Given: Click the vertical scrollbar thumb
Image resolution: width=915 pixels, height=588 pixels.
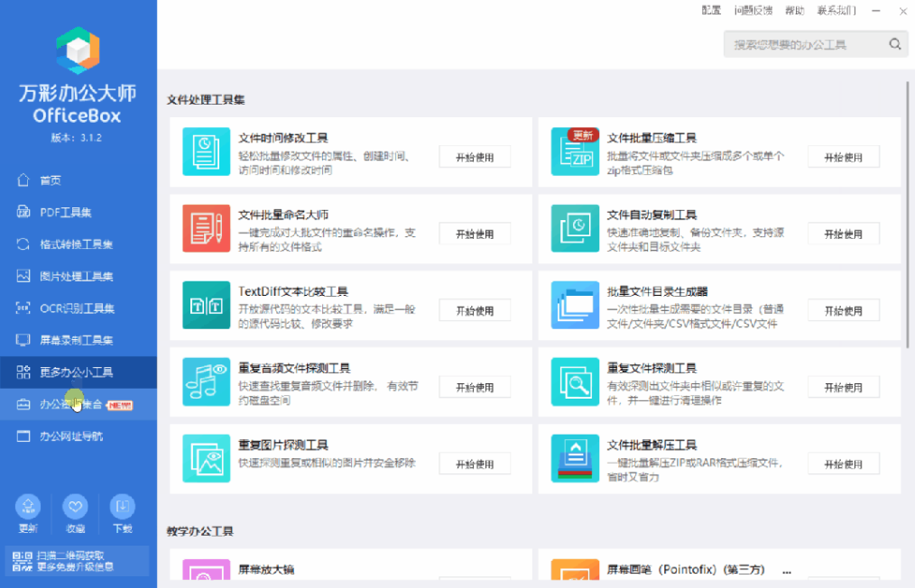Looking at the screenshot, I should tap(908, 216).
